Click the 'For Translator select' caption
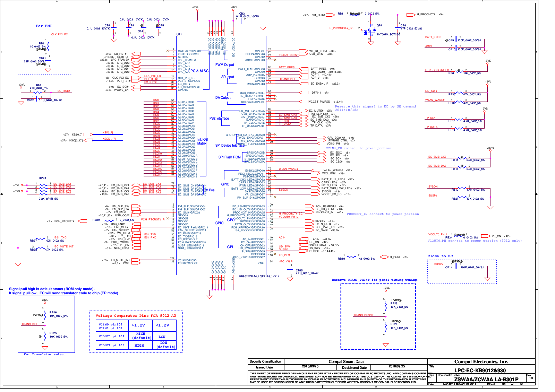 pyautogui.click(x=44, y=355)
